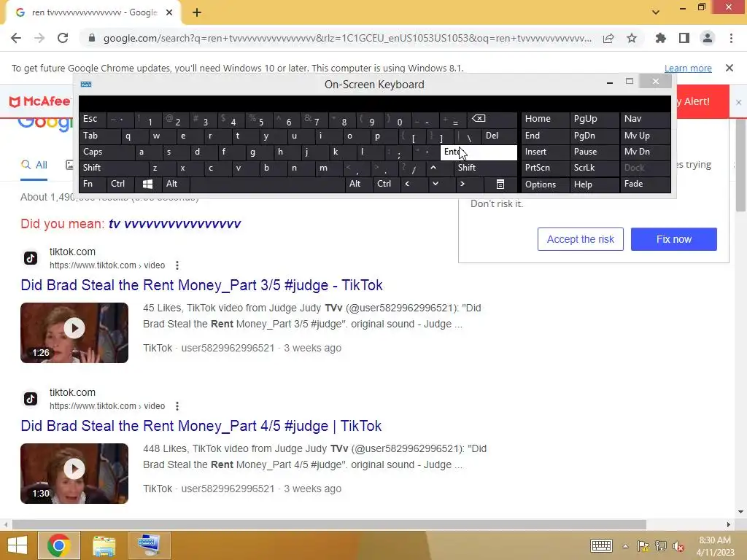
Task: Open Help on On-Screen Keyboard
Action: (x=594, y=184)
